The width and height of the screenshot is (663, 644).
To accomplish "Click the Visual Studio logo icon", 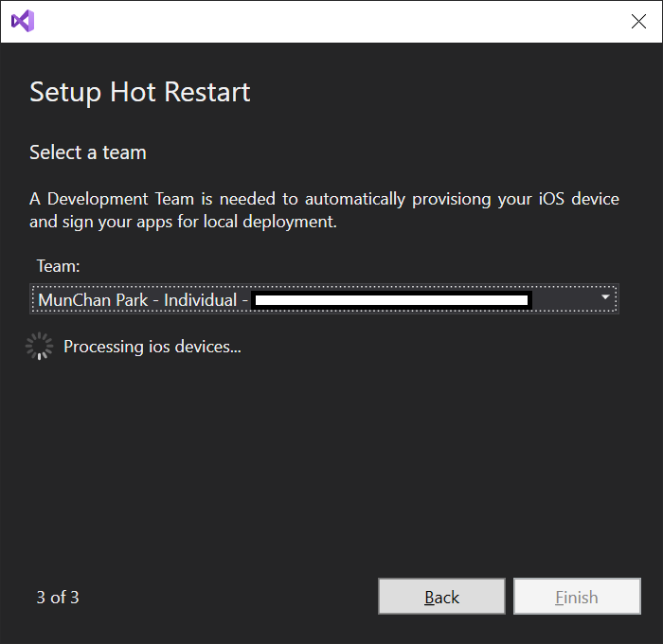I will [x=23, y=21].
